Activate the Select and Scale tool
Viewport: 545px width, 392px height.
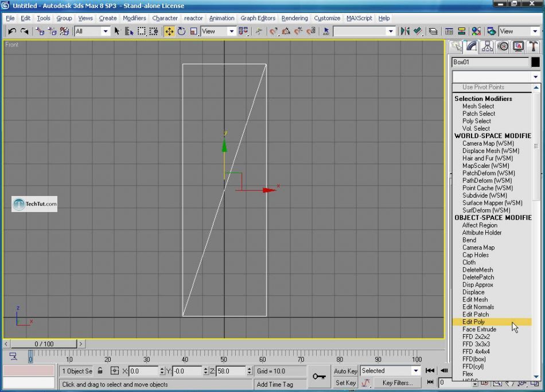click(x=194, y=32)
